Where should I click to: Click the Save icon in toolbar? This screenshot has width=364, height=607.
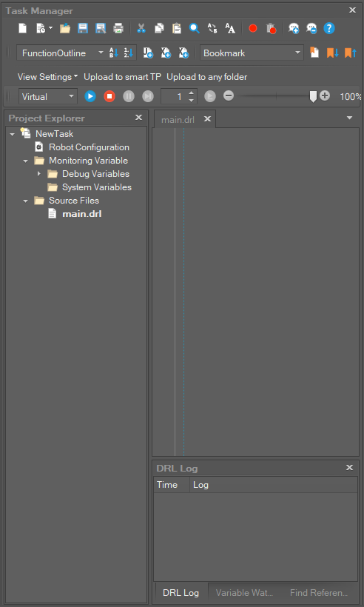point(83,28)
